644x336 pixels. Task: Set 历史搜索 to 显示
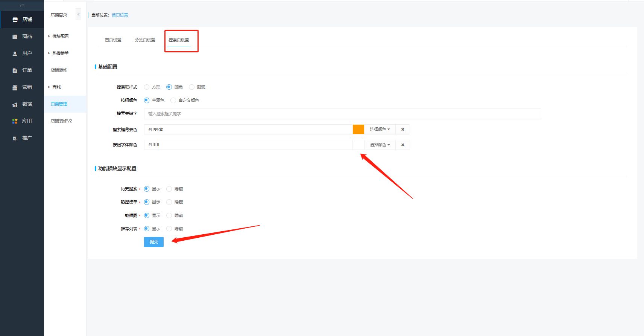pyautogui.click(x=147, y=189)
